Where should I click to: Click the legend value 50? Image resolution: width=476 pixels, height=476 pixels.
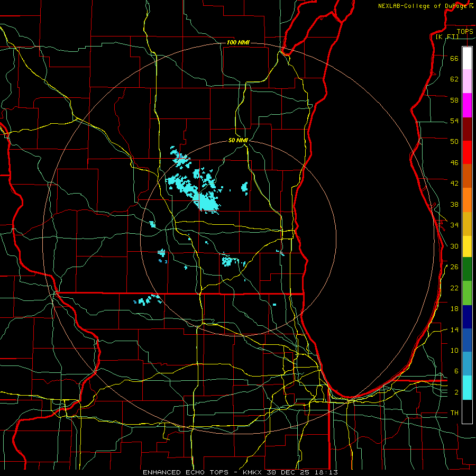tap(454, 142)
